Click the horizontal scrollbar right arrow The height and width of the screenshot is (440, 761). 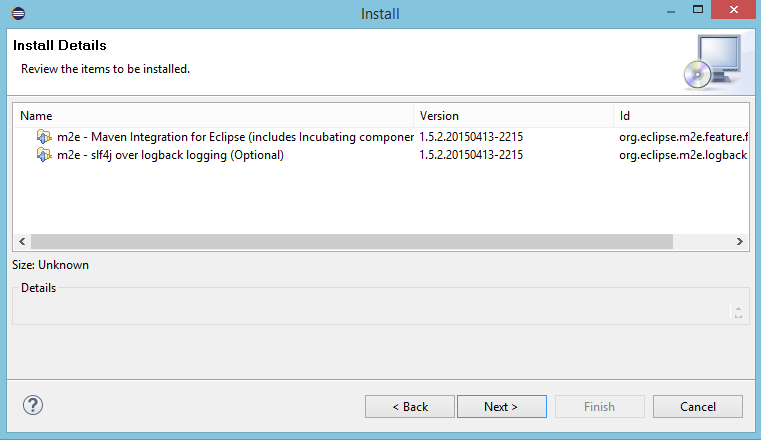739,241
